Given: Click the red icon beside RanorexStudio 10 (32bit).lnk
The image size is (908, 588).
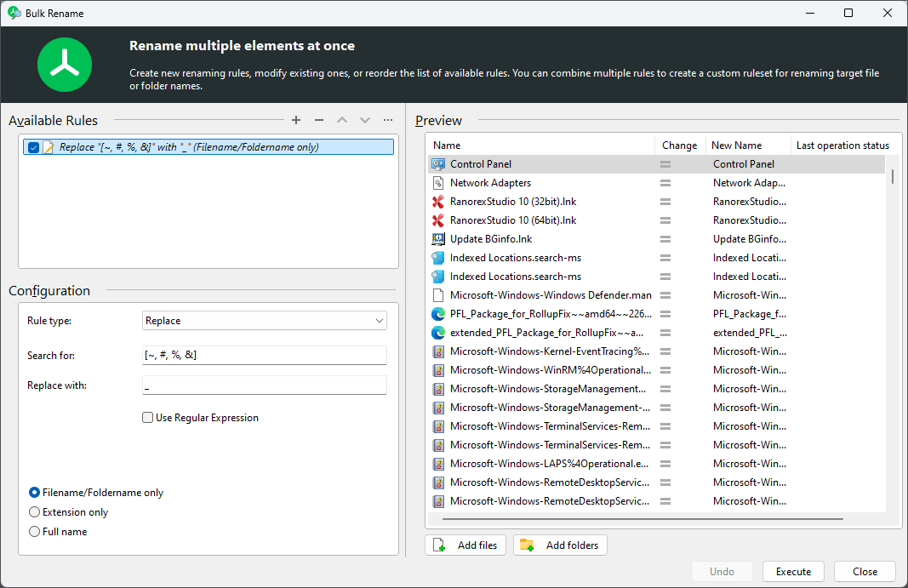Looking at the screenshot, I should pyautogui.click(x=437, y=202).
